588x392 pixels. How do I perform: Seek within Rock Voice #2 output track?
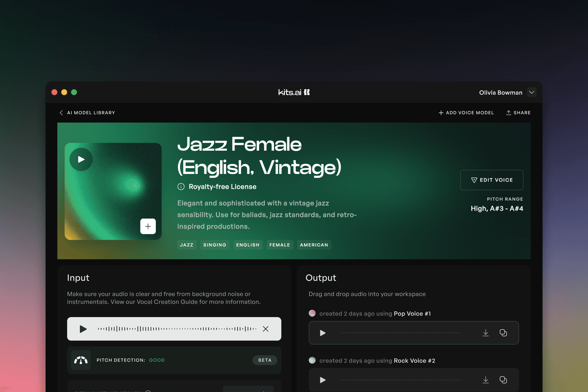click(x=401, y=380)
